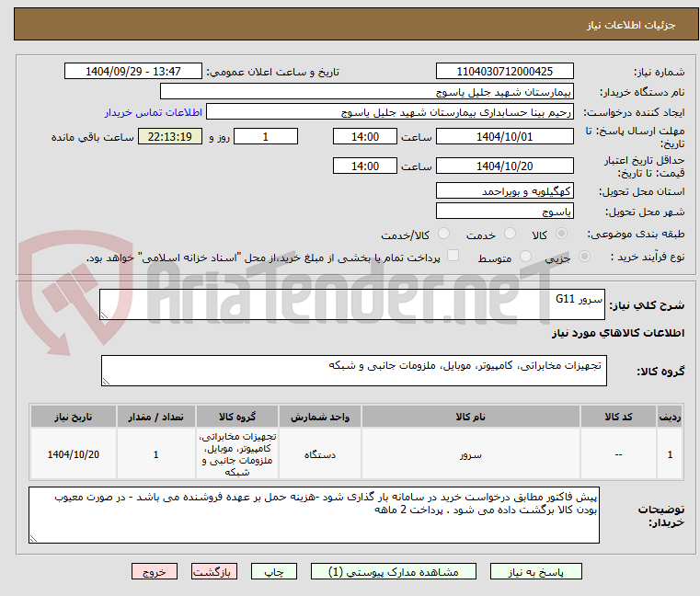The width and height of the screenshot is (700, 596).
Task: Click the 1404/10/20 table date cell
Action: coord(74,454)
